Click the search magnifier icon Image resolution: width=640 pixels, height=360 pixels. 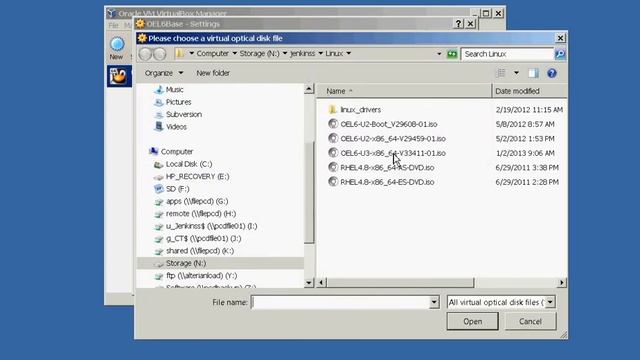coord(560,54)
